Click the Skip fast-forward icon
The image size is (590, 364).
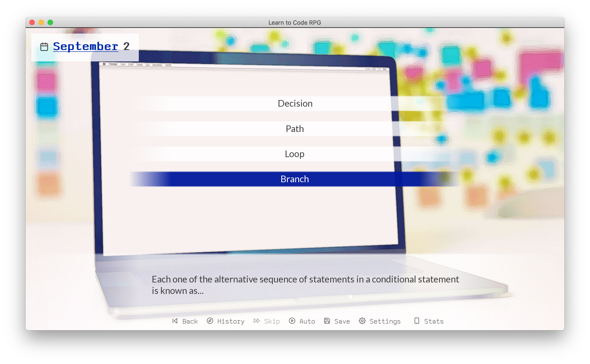pyautogui.click(x=257, y=321)
